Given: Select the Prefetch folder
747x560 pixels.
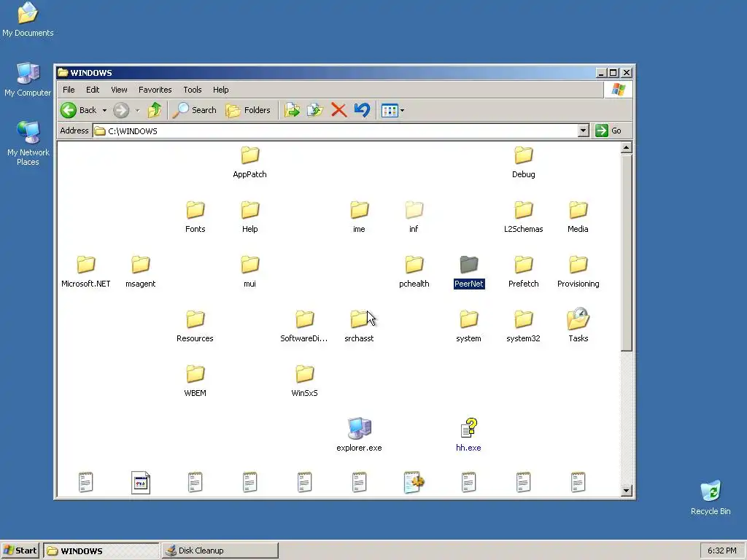Looking at the screenshot, I should (524, 271).
